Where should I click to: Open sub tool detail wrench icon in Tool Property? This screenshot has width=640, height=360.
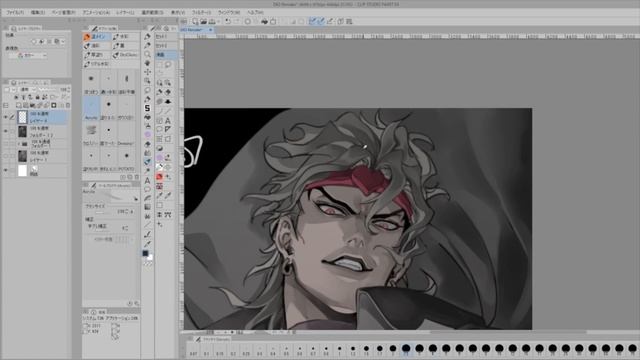click(x=136, y=303)
